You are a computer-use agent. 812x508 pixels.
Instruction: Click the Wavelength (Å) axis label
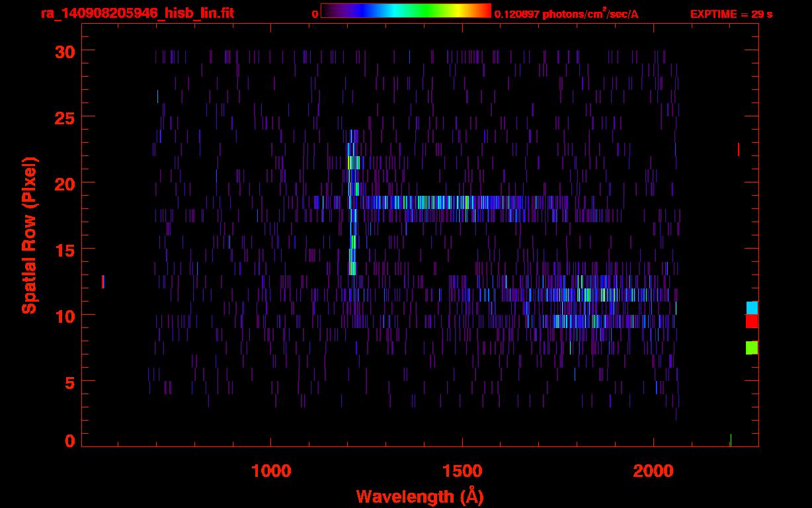coord(420,496)
